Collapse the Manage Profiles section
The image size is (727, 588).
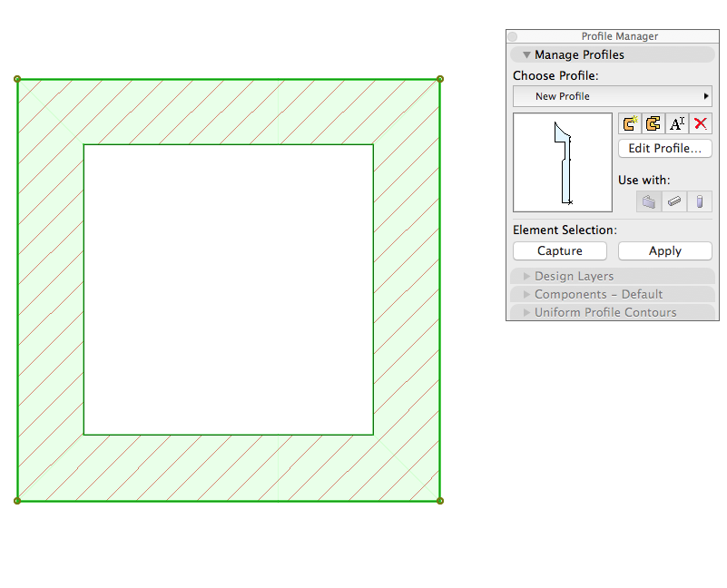pyautogui.click(x=613, y=54)
